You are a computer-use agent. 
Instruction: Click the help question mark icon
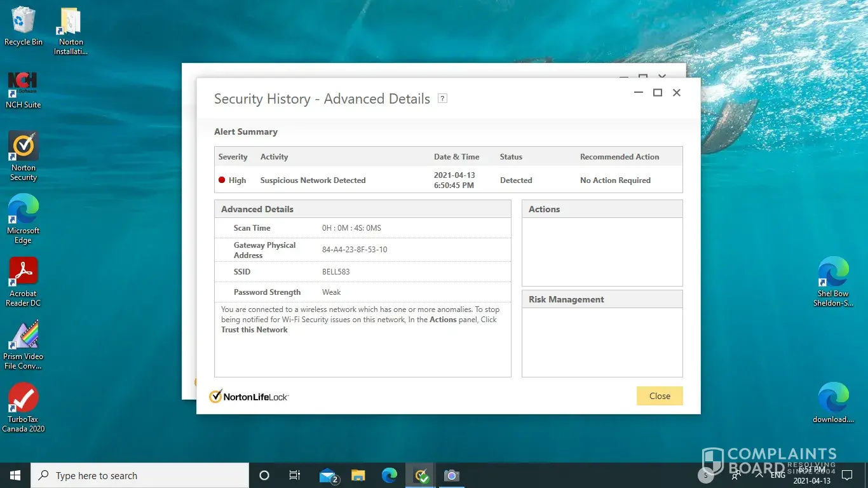point(443,98)
